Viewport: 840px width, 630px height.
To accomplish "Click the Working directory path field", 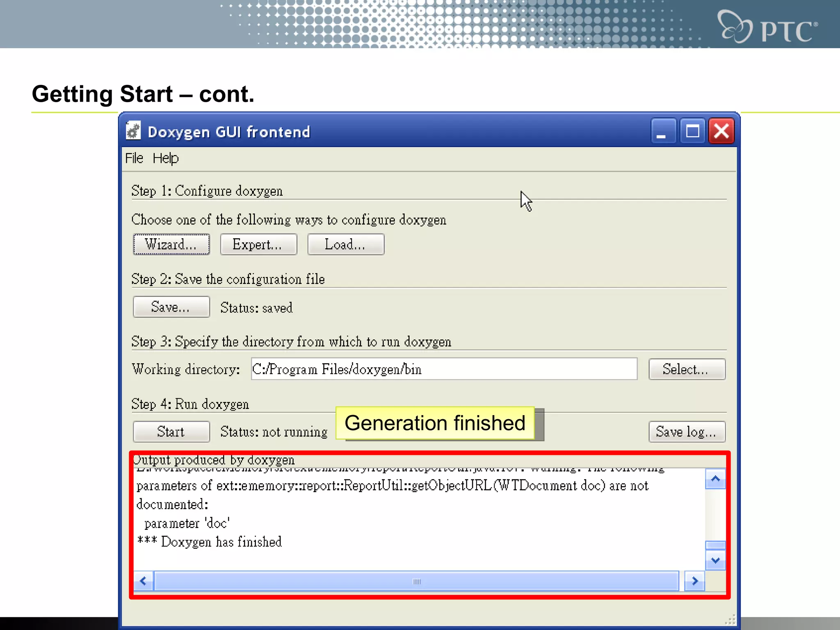I will coord(443,369).
